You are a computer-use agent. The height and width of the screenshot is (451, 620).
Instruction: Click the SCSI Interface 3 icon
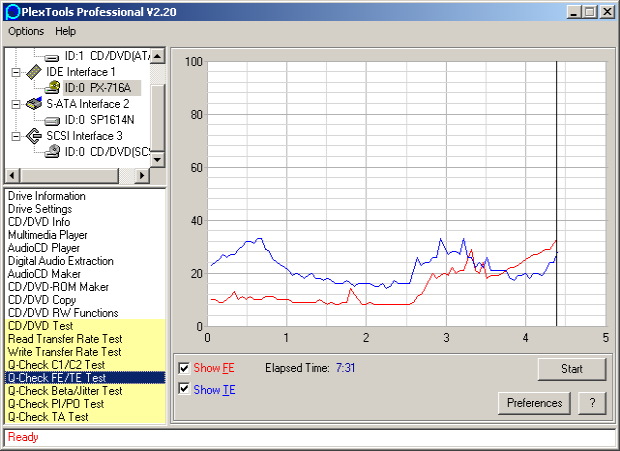34,136
